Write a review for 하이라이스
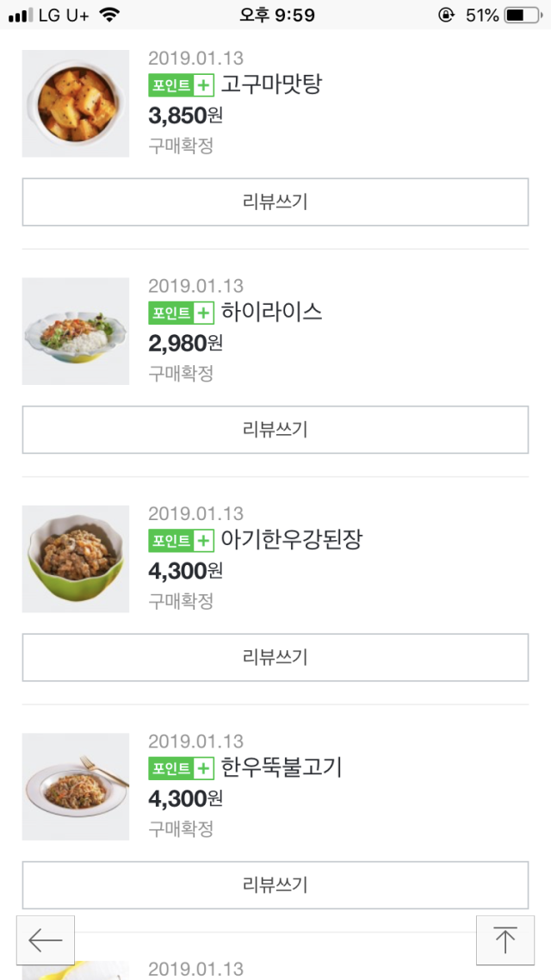The image size is (551, 980). point(275,430)
